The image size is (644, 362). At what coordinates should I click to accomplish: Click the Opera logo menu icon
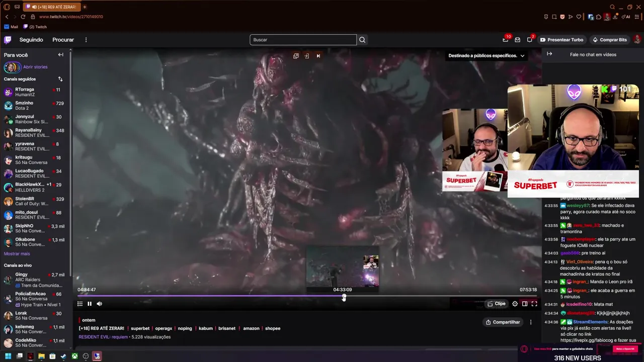point(7,7)
